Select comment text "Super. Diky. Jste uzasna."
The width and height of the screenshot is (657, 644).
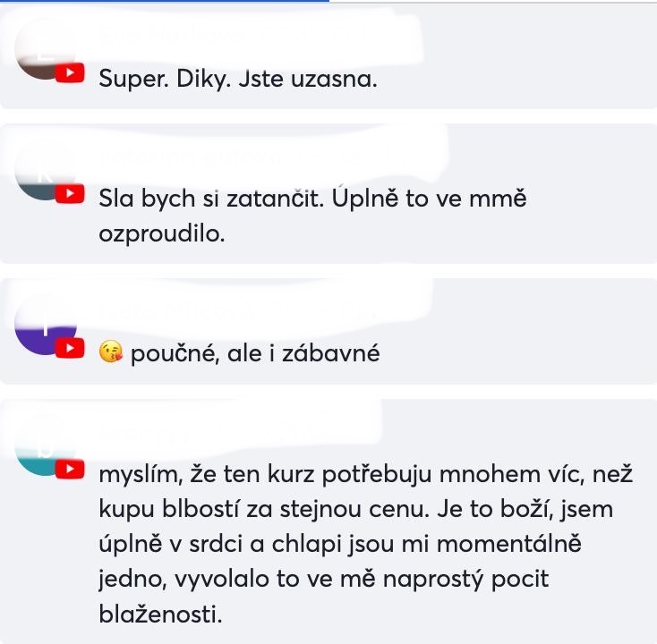[x=237, y=79]
